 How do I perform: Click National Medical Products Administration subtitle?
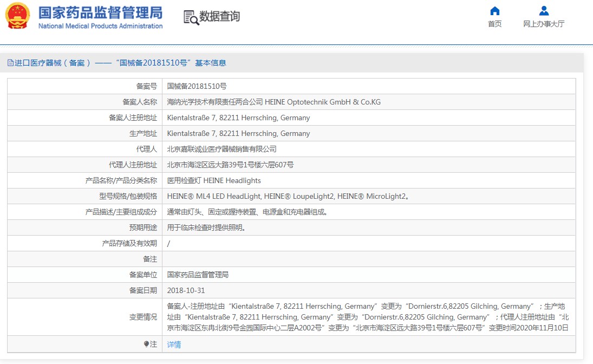pyautogui.click(x=101, y=26)
